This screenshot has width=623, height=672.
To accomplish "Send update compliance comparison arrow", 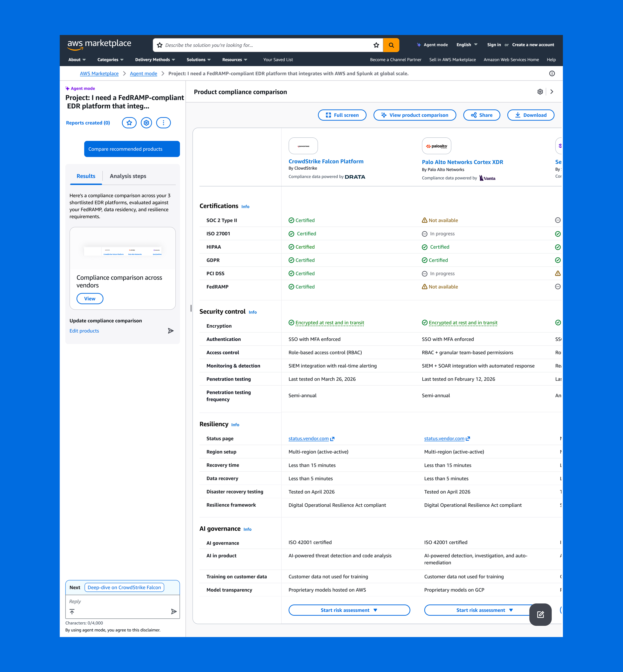I will point(171,331).
